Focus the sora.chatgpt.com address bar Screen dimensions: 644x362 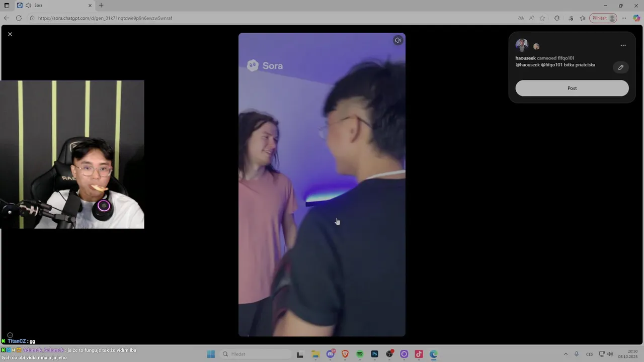pyautogui.click(x=272, y=18)
